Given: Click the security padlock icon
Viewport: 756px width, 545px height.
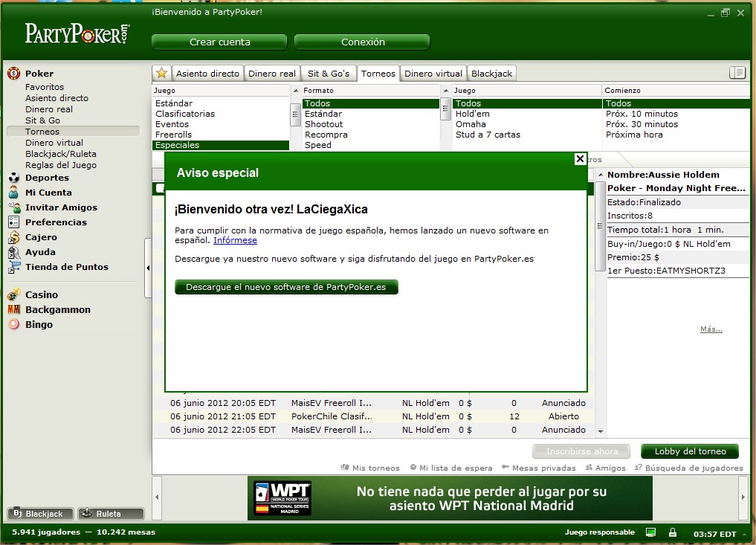Looking at the screenshot, I should [x=673, y=532].
